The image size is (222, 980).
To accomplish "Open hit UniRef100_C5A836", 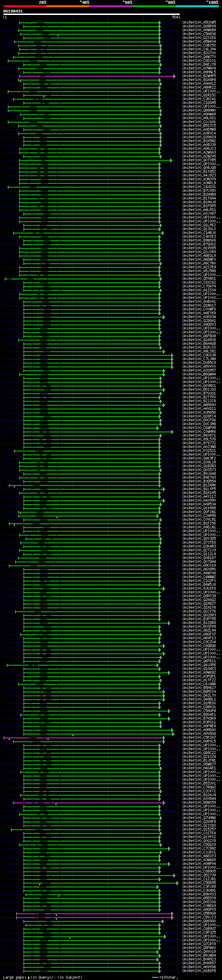I will [x=199, y=34].
